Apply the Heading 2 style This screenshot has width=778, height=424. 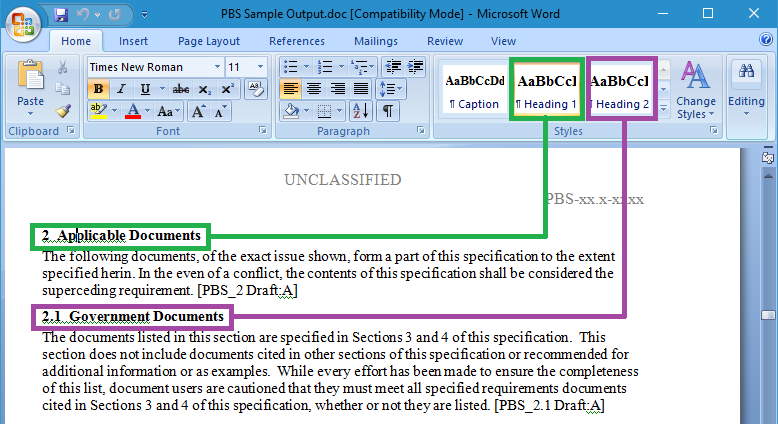622,89
